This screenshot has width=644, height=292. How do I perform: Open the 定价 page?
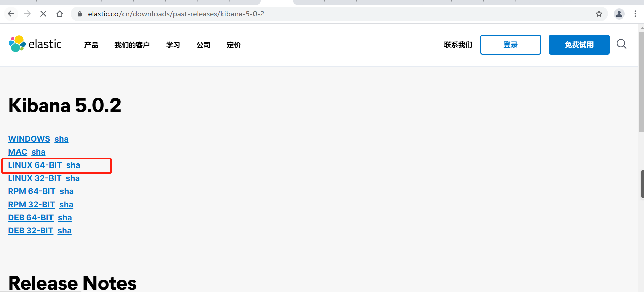click(x=234, y=45)
